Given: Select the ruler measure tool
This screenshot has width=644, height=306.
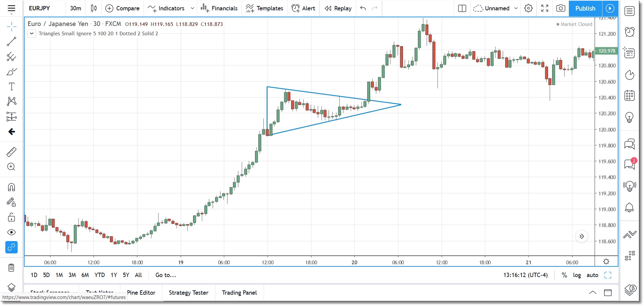Looking at the screenshot, I should (11, 152).
